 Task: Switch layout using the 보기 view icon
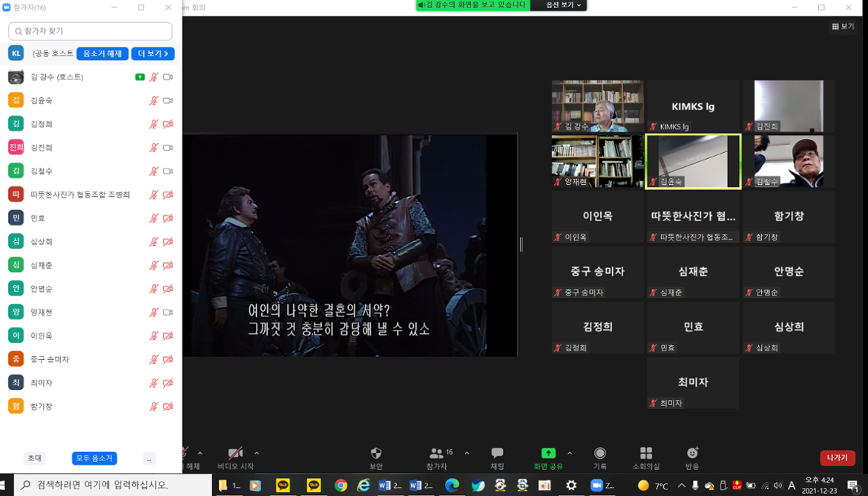pos(843,25)
